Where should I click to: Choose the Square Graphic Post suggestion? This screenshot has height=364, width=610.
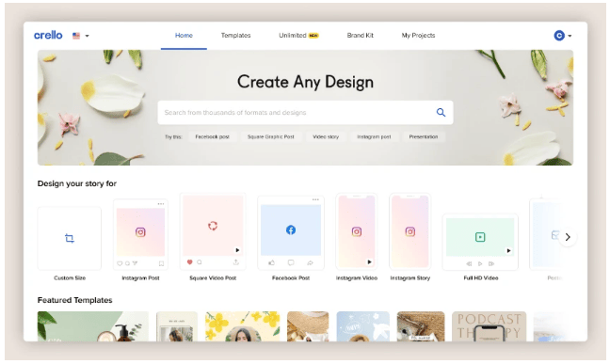coord(271,137)
